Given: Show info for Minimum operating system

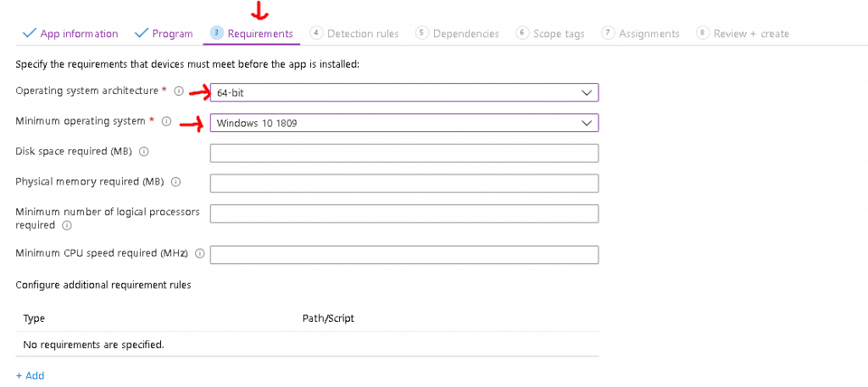Looking at the screenshot, I should 166,121.
